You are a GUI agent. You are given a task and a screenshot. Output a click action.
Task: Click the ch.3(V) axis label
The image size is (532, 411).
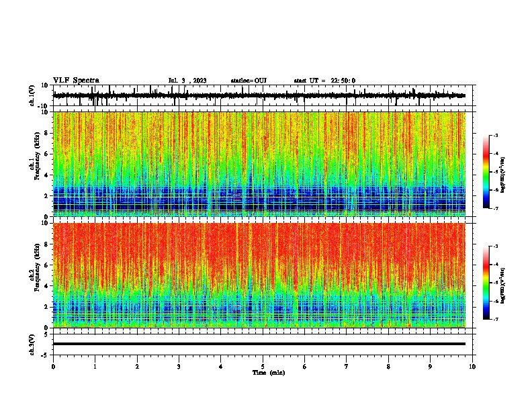(32, 345)
